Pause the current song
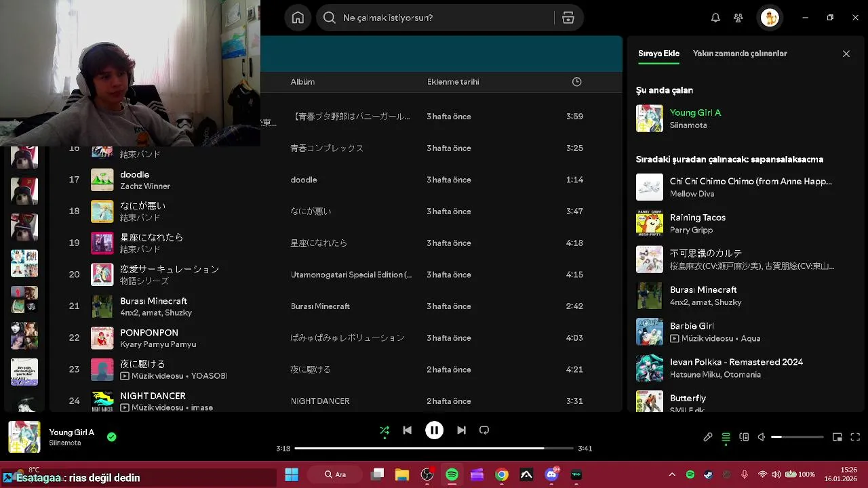The image size is (868, 488). (434, 430)
